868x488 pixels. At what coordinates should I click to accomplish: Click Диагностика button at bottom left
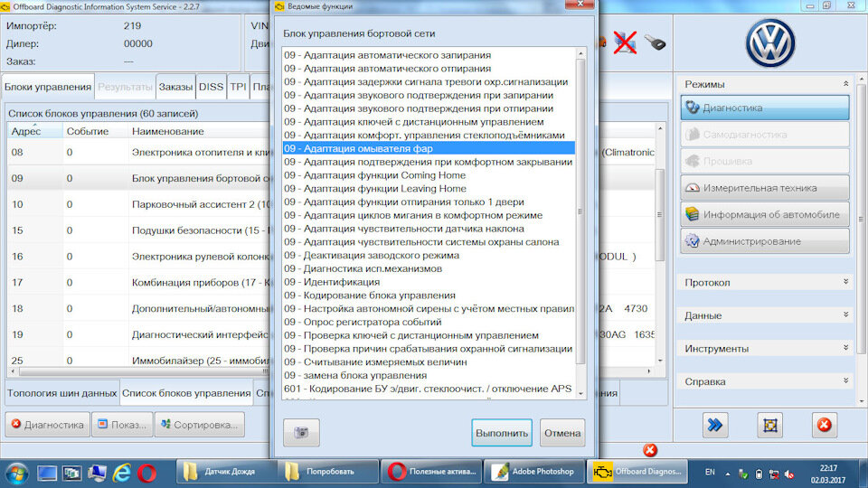[48, 425]
